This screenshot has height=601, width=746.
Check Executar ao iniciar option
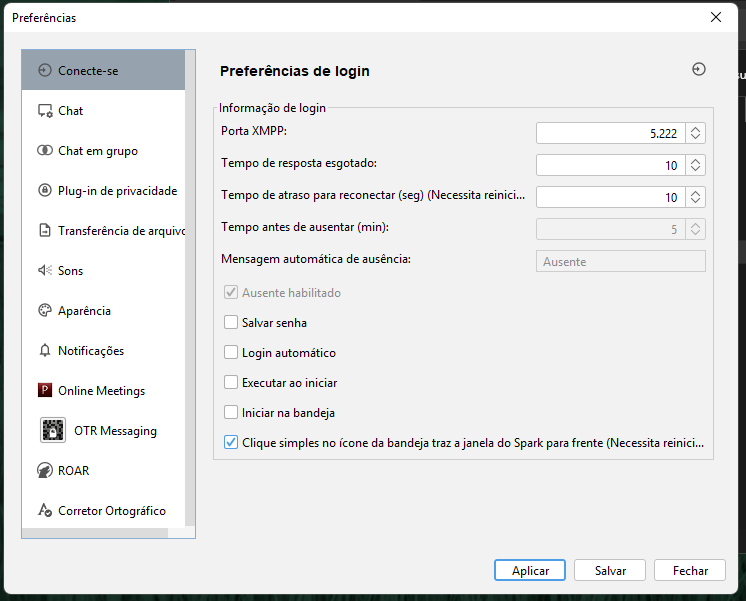[x=231, y=382]
